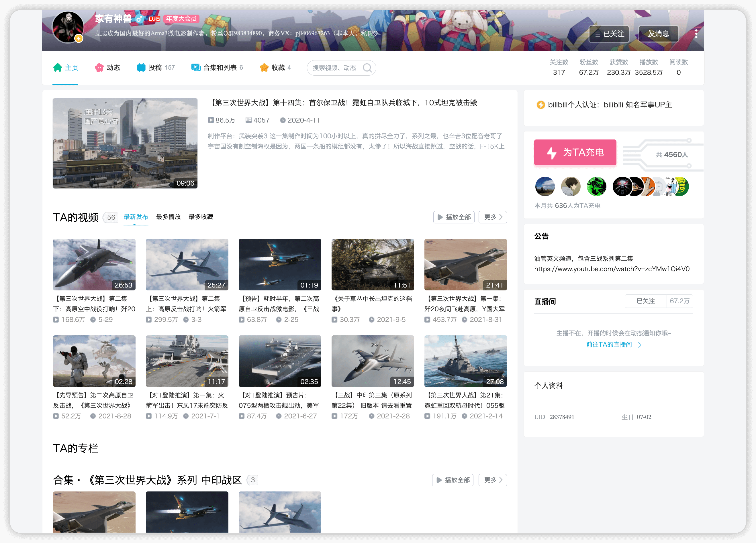Click 播放全部 in TA的视频 section
This screenshot has height=543, width=756.
pyautogui.click(x=454, y=217)
